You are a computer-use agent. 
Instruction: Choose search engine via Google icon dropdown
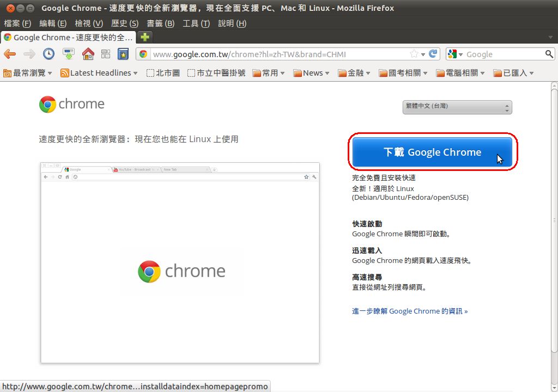(455, 54)
